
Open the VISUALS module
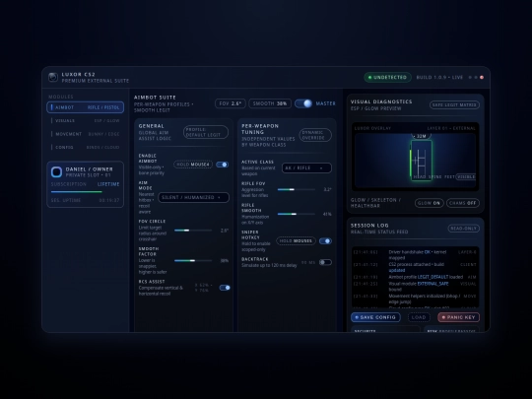(85, 121)
